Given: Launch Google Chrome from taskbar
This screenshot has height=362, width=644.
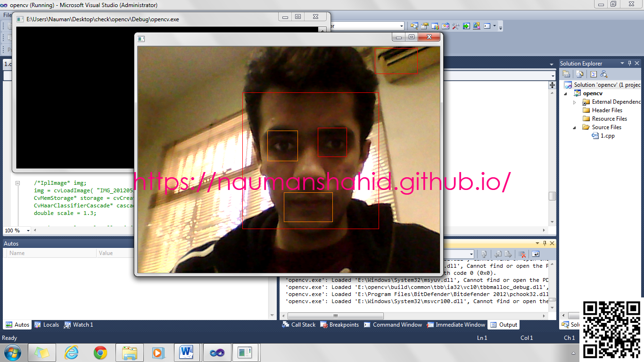Looking at the screenshot, I should 100,352.
